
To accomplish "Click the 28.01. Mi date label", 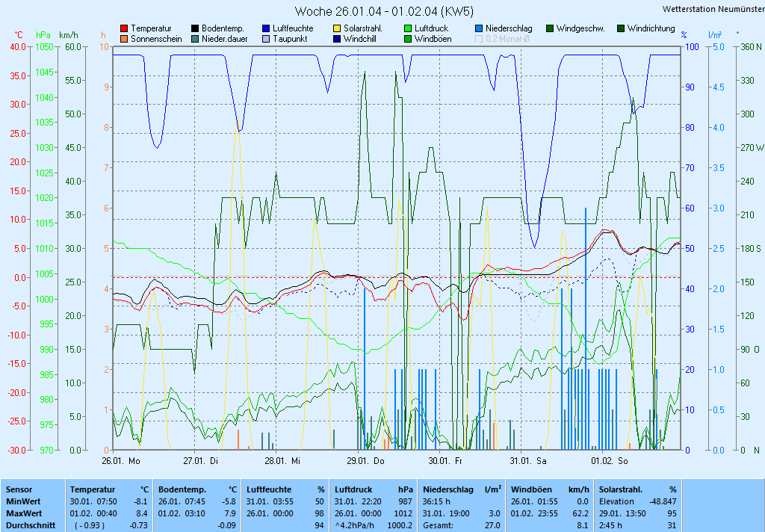I will pyautogui.click(x=282, y=461).
